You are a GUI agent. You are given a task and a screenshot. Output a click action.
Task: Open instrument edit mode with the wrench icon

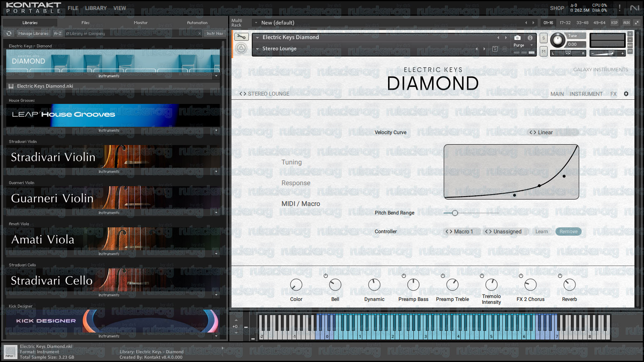241,37
